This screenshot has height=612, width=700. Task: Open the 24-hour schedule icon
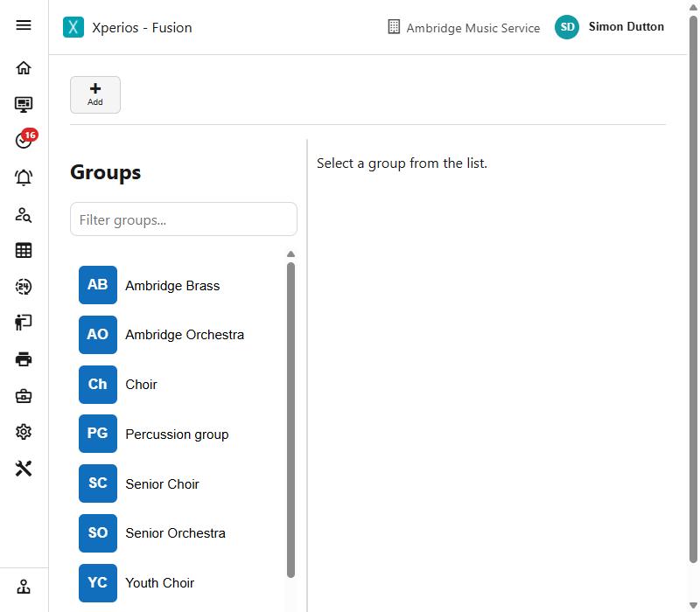(24, 287)
